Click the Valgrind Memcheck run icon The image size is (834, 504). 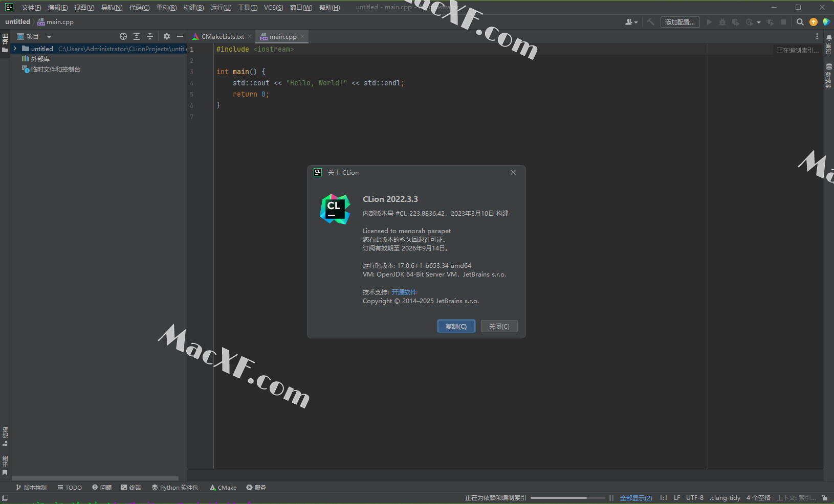tap(770, 22)
